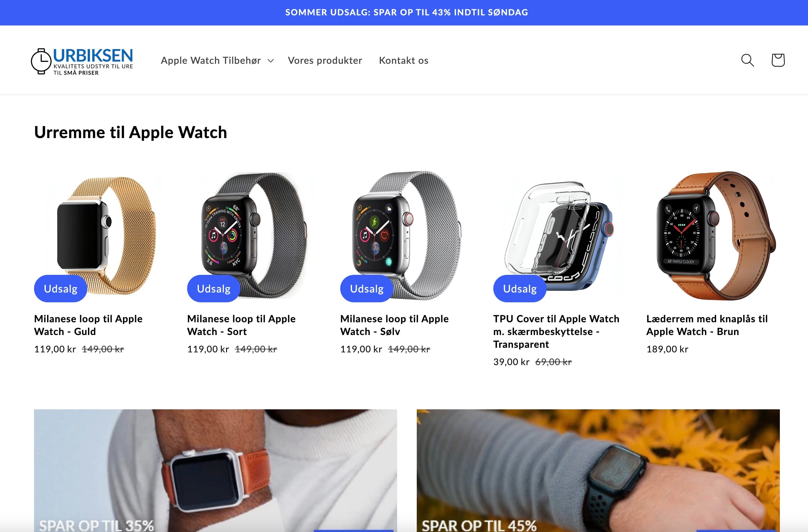Open the Vores produkter menu item
This screenshot has width=808, height=532.
tap(325, 61)
